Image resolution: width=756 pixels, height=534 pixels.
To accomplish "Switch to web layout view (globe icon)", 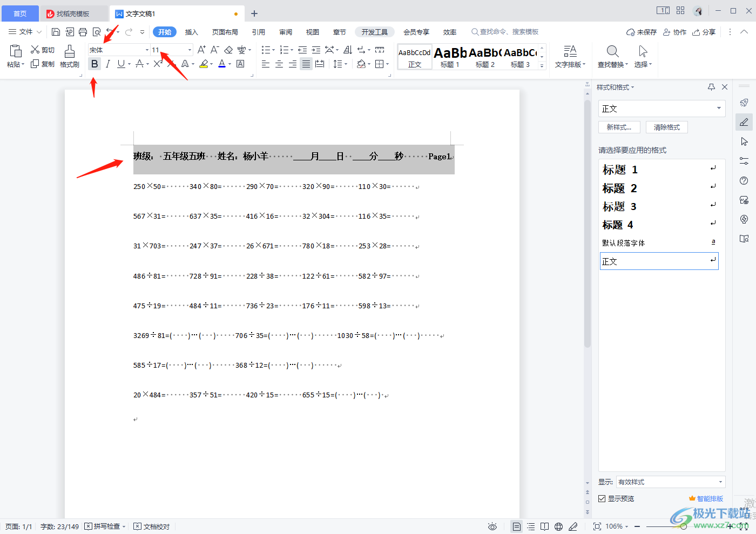I will click(559, 526).
